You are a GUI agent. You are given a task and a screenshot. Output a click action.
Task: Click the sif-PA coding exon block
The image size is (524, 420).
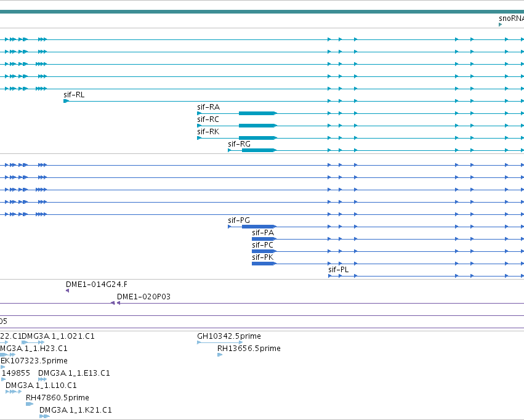click(x=264, y=239)
